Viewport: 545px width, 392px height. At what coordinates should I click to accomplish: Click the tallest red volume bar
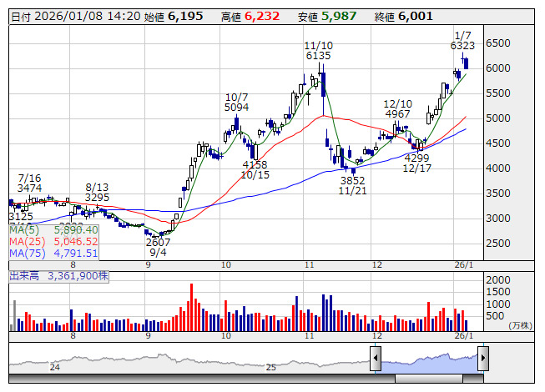192,306
